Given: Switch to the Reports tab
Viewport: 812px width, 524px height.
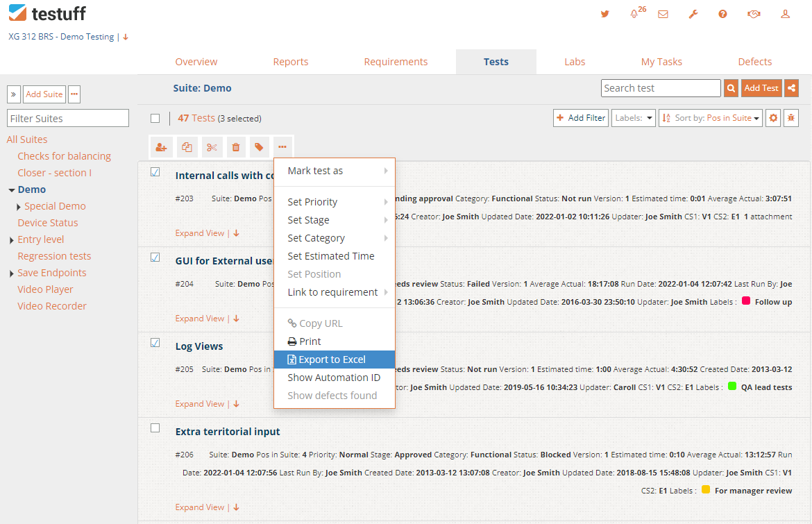Looking at the screenshot, I should [291, 62].
